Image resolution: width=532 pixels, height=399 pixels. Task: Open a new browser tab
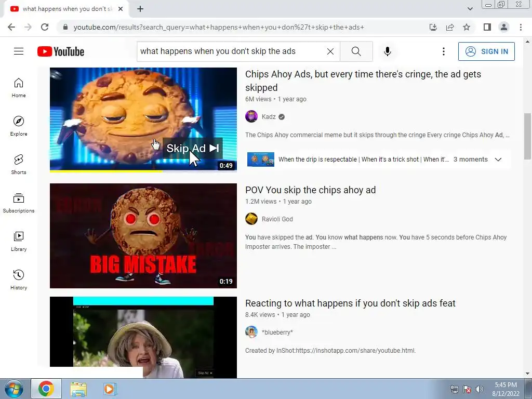(x=140, y=9)
